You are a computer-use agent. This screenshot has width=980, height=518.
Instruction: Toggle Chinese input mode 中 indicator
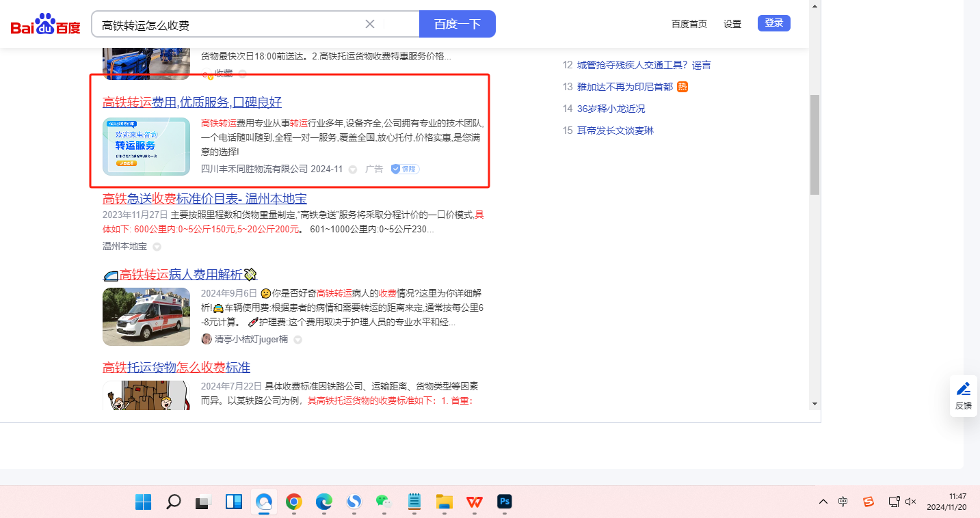coord(843,502)
